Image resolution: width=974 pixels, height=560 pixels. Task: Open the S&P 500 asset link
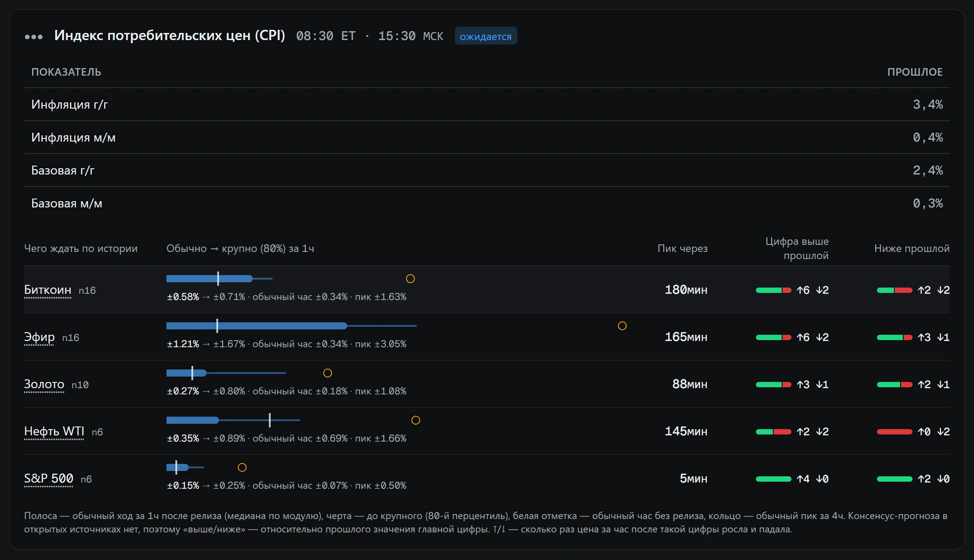pyautogui.click(x=49, y=479)
